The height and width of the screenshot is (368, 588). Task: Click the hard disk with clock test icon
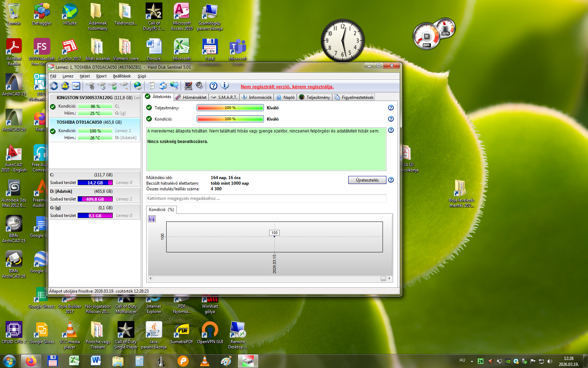101,86
